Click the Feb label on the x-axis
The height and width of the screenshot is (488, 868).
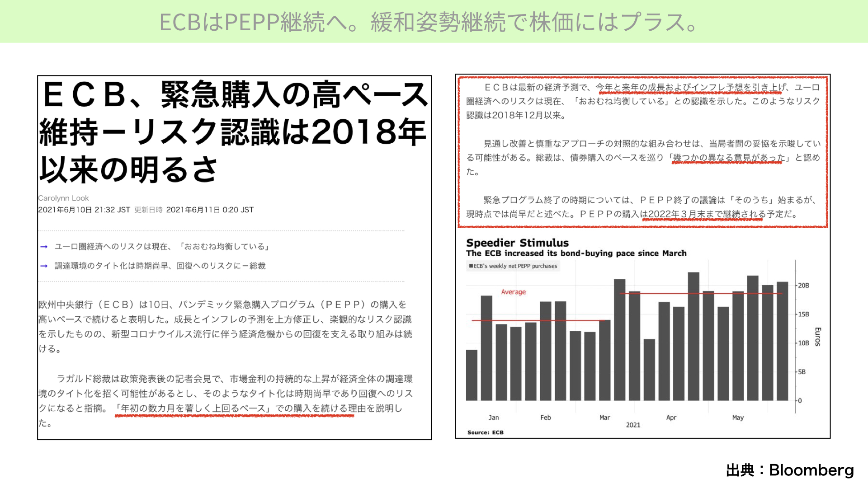pyautogui.click(x=546, y=418)
